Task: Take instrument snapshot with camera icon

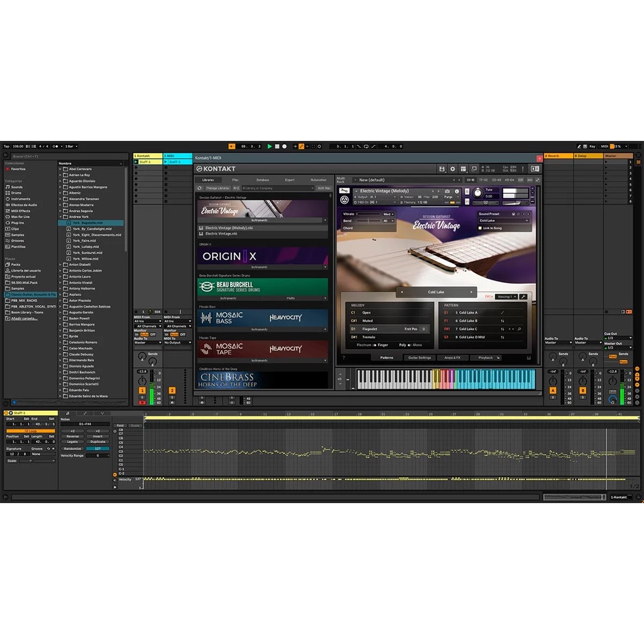Action: click(447, 191)
